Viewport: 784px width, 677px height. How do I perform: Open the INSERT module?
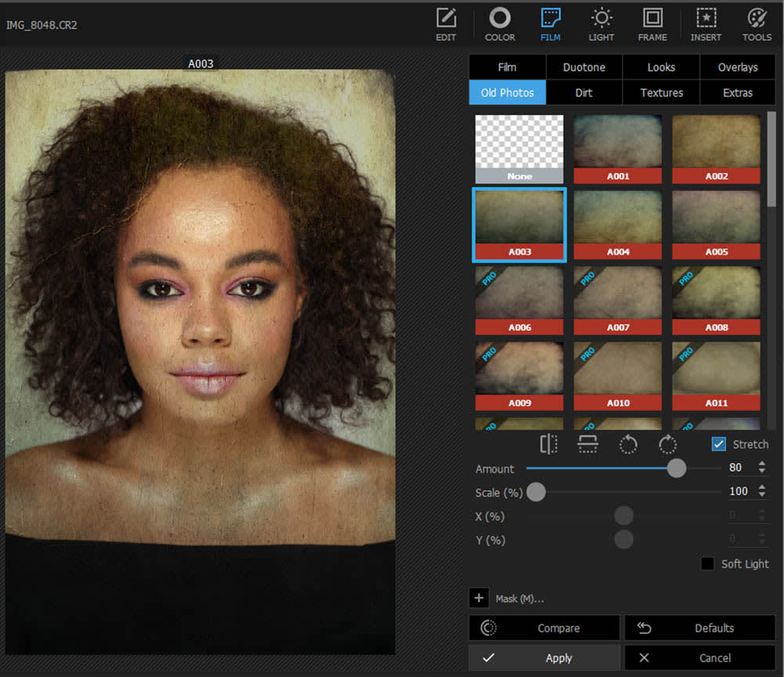pos(706,24)
